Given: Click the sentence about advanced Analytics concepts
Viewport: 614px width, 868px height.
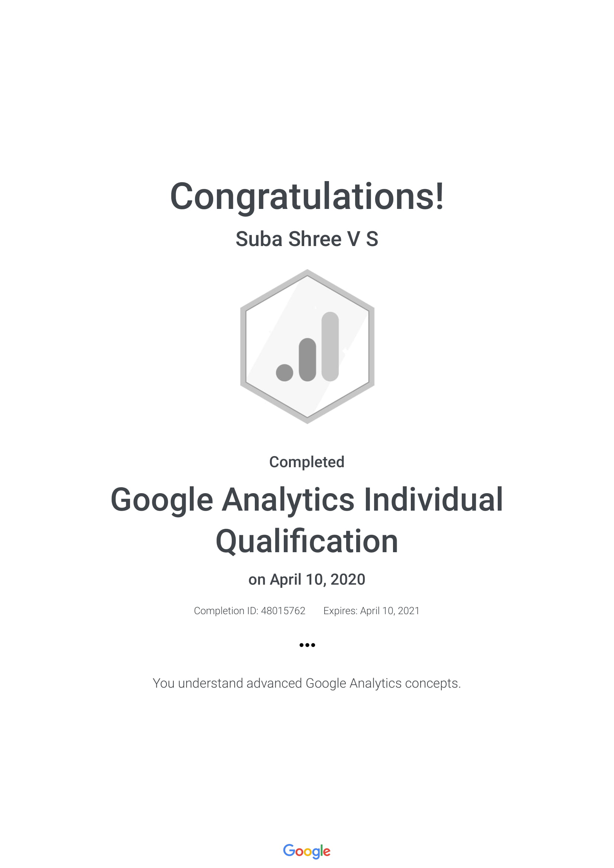Looking at the screenshot, I should (x=307, y=684).
